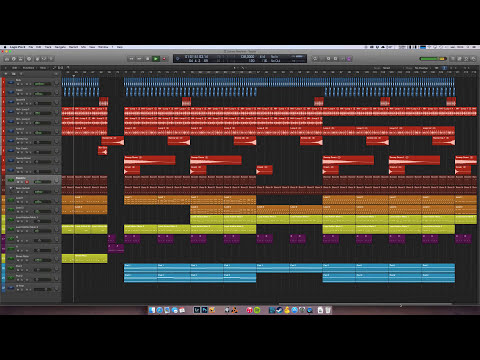Click the playhead marker in the ruler

pyautogui.click(x=74, y=75)
